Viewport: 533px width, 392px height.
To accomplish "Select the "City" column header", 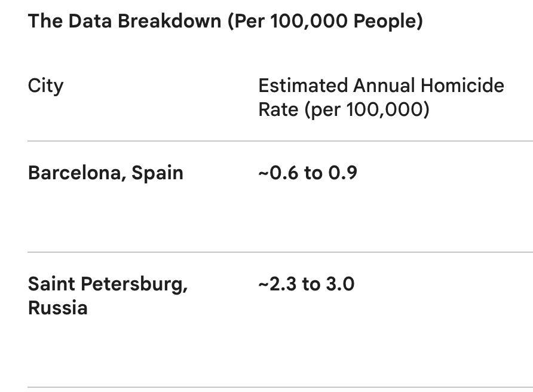I will point(45,86).
